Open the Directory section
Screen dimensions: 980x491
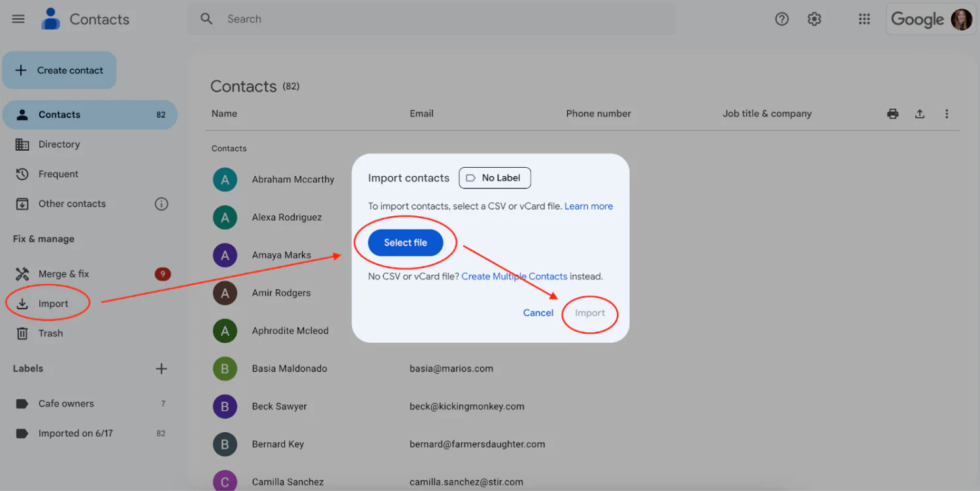tap(59, 144)
